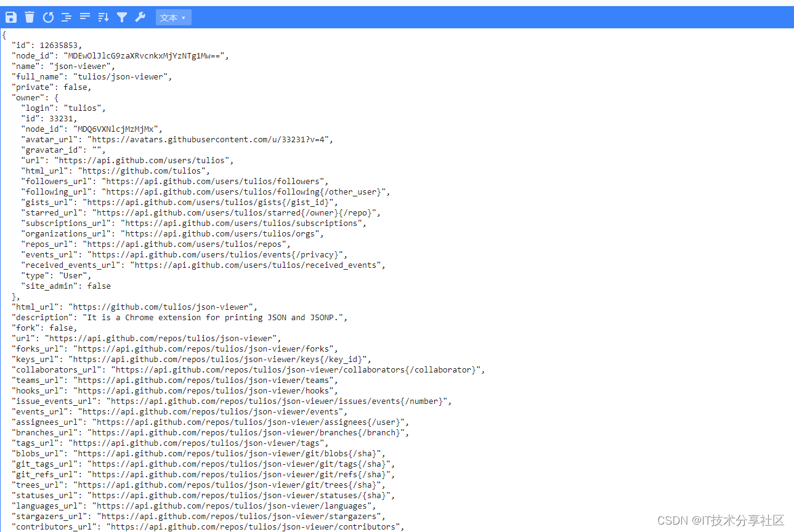This screenshot has width=794, height=532.
Task: Click the followers_url line
Action: click(175, 181)
